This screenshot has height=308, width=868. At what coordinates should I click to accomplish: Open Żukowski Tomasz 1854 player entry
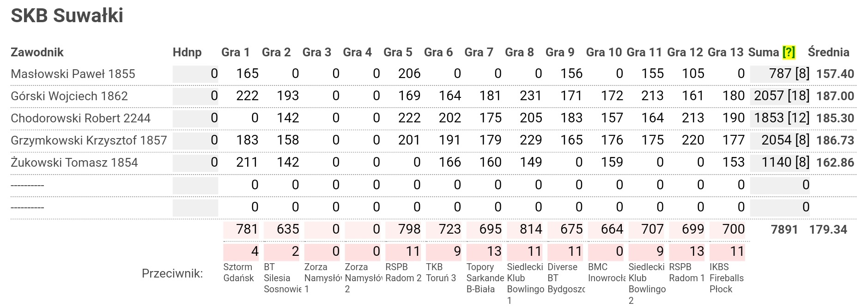tap(74, 163)
